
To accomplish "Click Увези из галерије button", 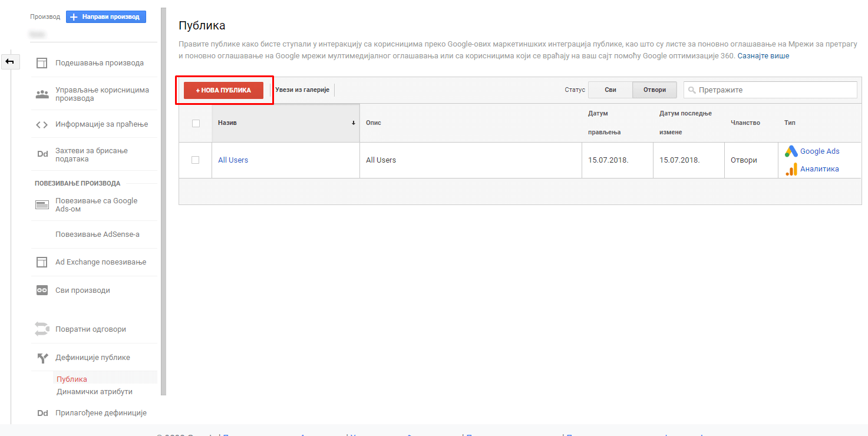I will [x=302, y=90].
